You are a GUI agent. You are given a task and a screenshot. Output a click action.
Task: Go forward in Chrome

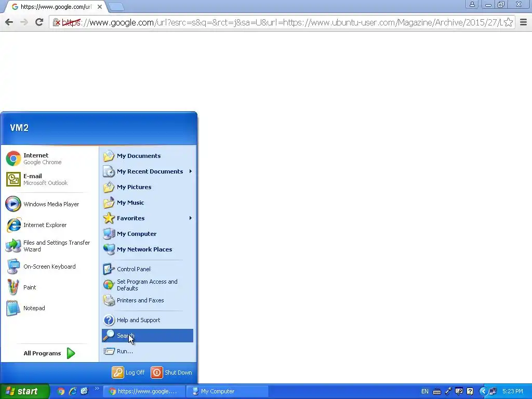click(x=24, y=22)
